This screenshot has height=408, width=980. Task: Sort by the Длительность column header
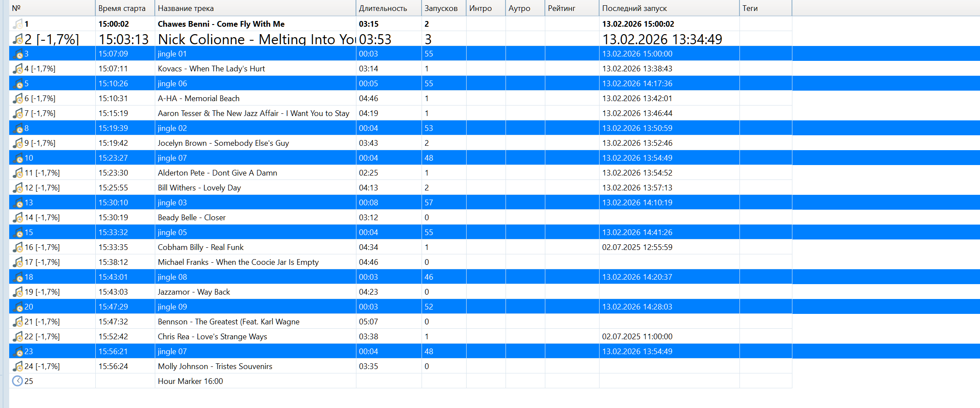383,8
